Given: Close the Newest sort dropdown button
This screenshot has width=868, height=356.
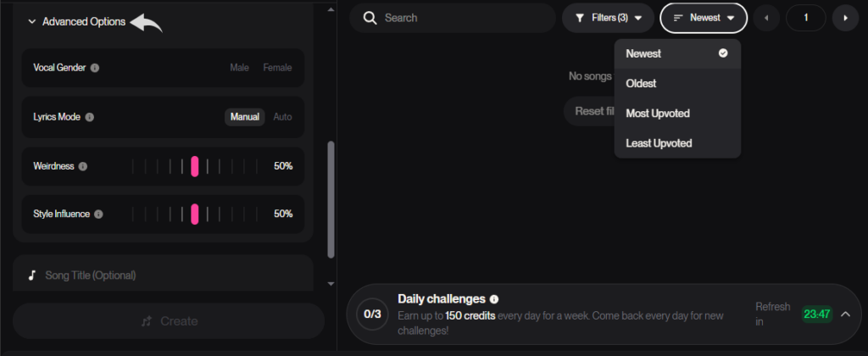Looking at the screenshot, I should [704, 18].
